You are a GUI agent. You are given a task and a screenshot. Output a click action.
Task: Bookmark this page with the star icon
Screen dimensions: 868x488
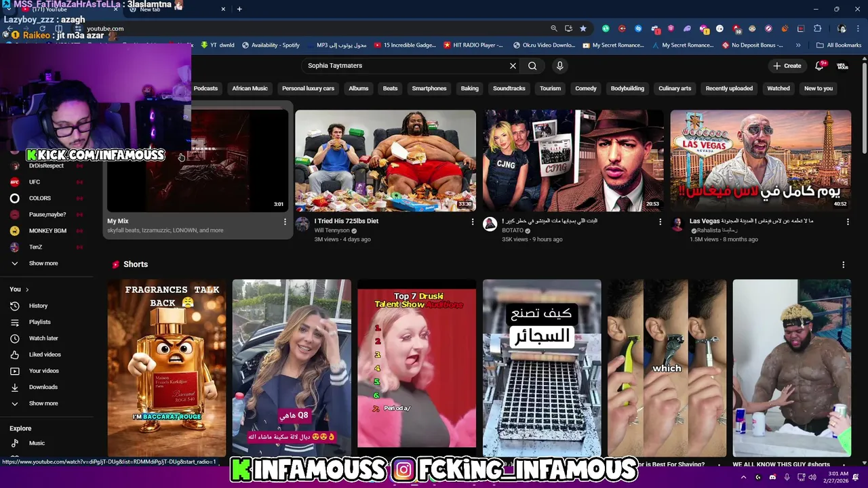click(x=583, y=28)
